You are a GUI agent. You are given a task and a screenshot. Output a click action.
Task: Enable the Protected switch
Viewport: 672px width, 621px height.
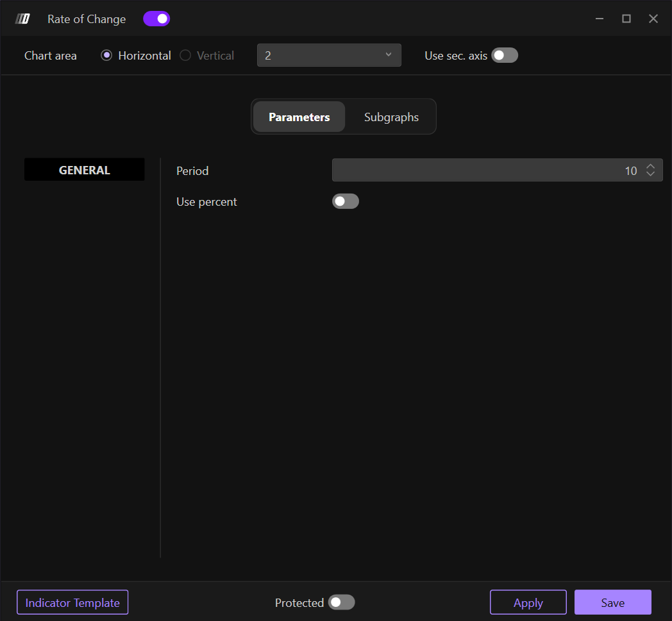tap(341, 602)
